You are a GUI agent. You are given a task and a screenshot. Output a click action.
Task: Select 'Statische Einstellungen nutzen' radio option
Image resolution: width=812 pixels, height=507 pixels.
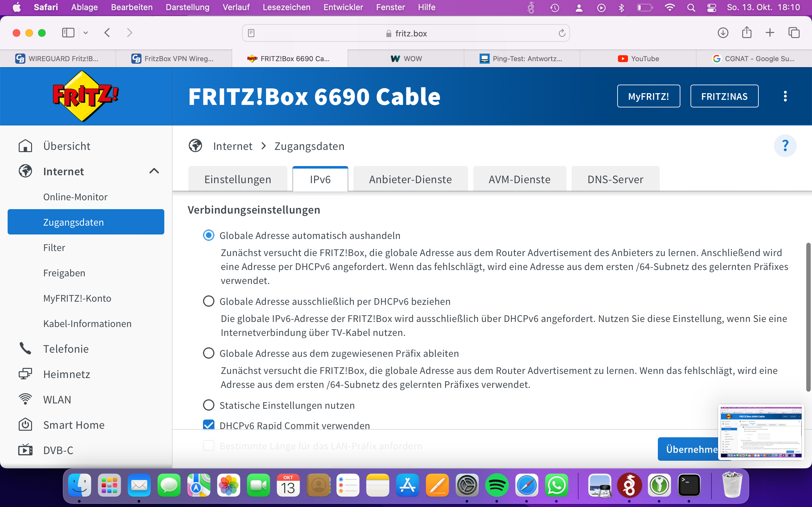[209, 405]
